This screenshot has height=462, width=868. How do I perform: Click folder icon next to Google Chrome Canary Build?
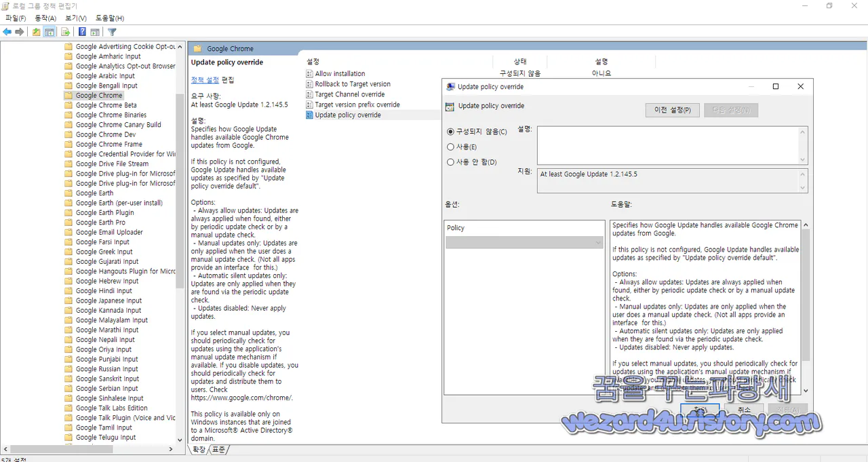[x=68, y=125]
